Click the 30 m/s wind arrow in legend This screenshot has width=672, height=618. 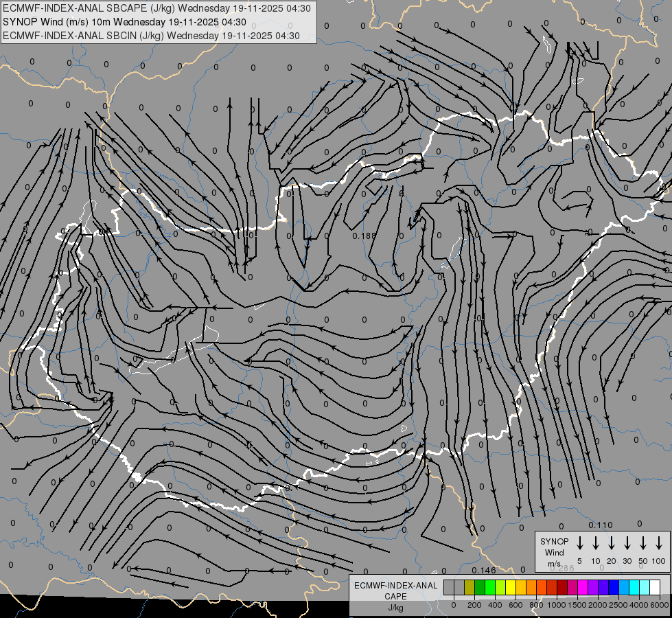[x=627, y=543]
